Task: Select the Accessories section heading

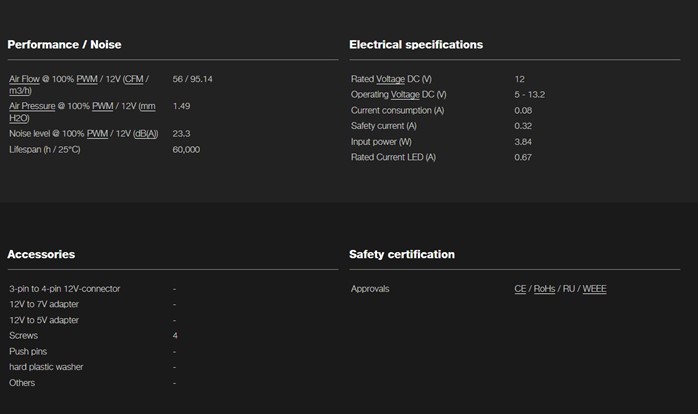Action: point(41,254)
